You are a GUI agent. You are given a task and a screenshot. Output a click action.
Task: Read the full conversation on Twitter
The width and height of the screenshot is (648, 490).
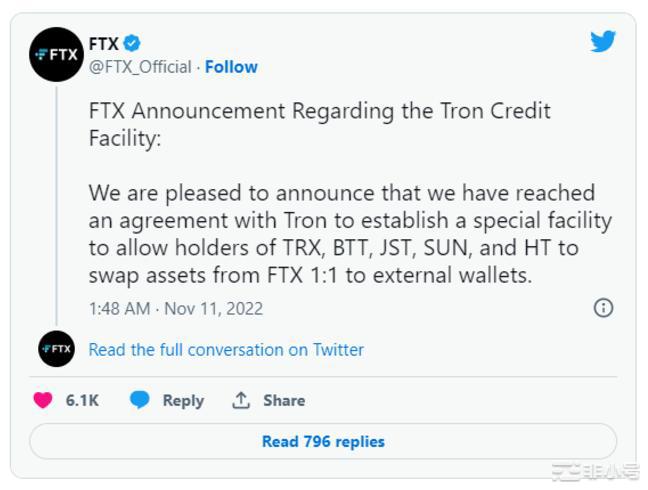[226, 350]
